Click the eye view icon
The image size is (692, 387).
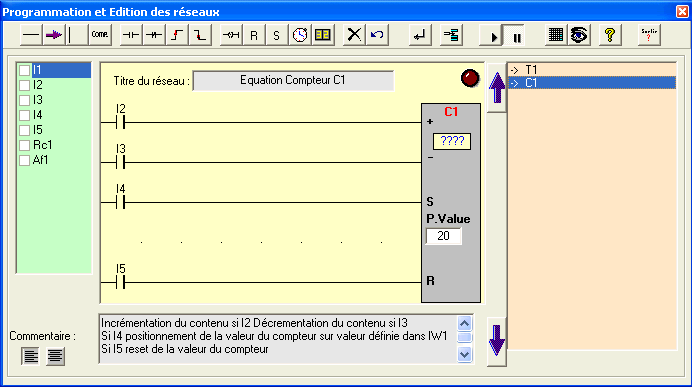tap(579, 35)
